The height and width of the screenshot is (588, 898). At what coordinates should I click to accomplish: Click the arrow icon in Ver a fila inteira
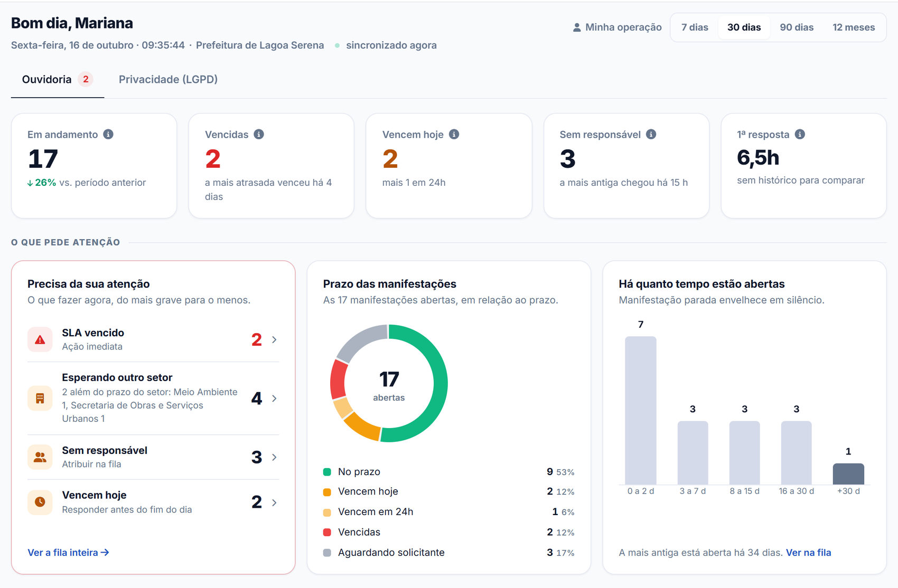(x=105, y=552)
